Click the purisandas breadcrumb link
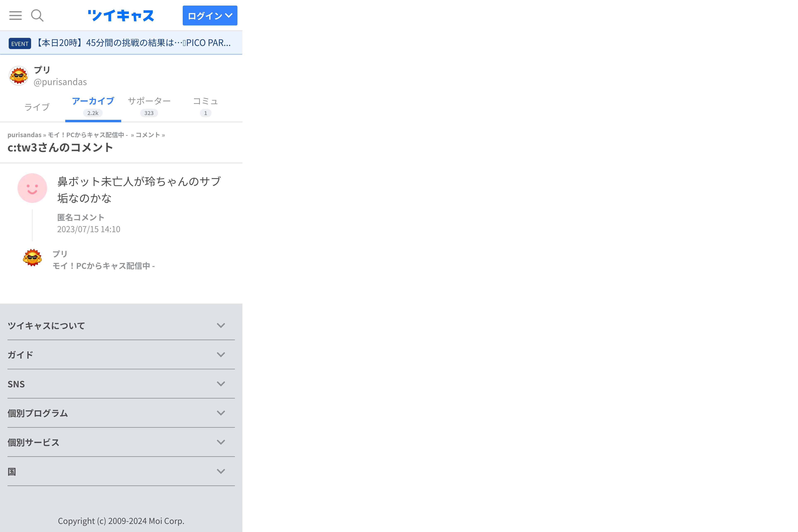Screen dimensions: 798x532 click(x=24, y=135)
